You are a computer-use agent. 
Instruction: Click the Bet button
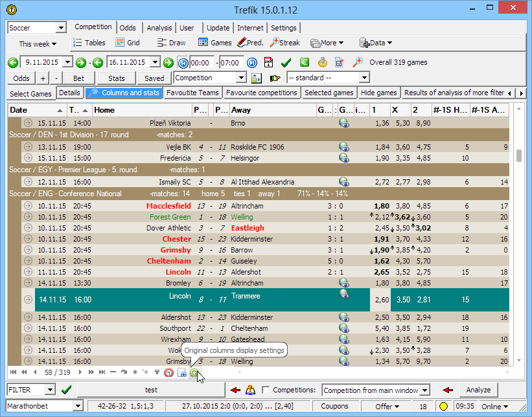78,78
